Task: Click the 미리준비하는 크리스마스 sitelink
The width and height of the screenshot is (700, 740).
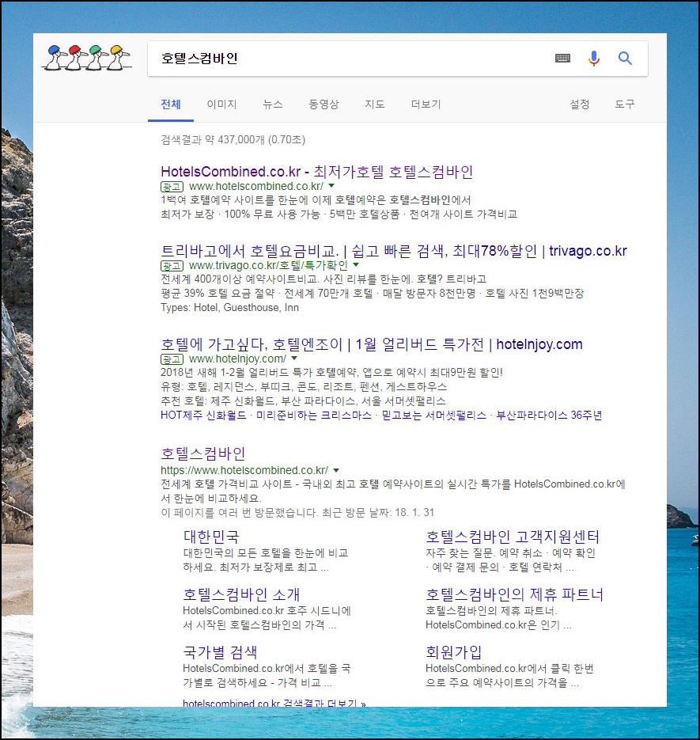Action: (x=314, y=416)
